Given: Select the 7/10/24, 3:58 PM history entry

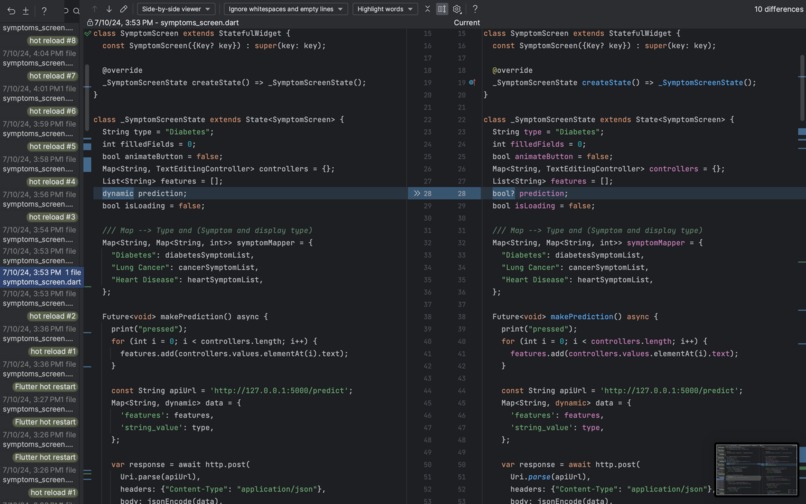Looking at the screenshot, I should (x=39, y=164).
